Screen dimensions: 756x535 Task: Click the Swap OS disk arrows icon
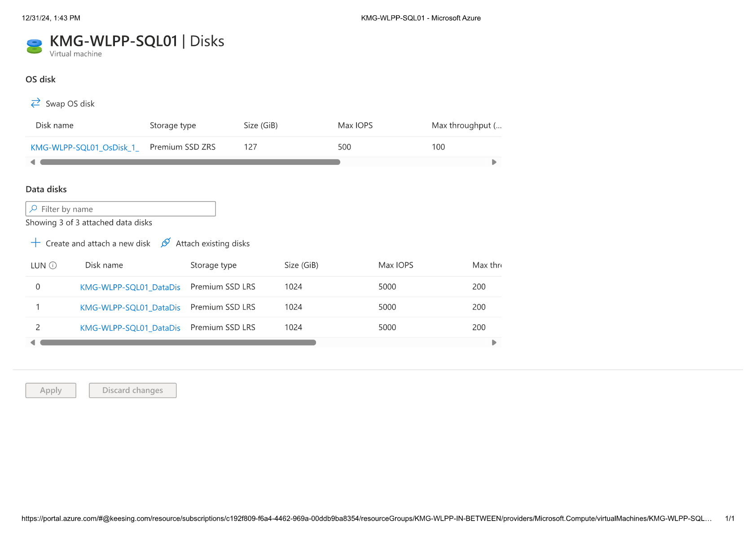(35, 103)
